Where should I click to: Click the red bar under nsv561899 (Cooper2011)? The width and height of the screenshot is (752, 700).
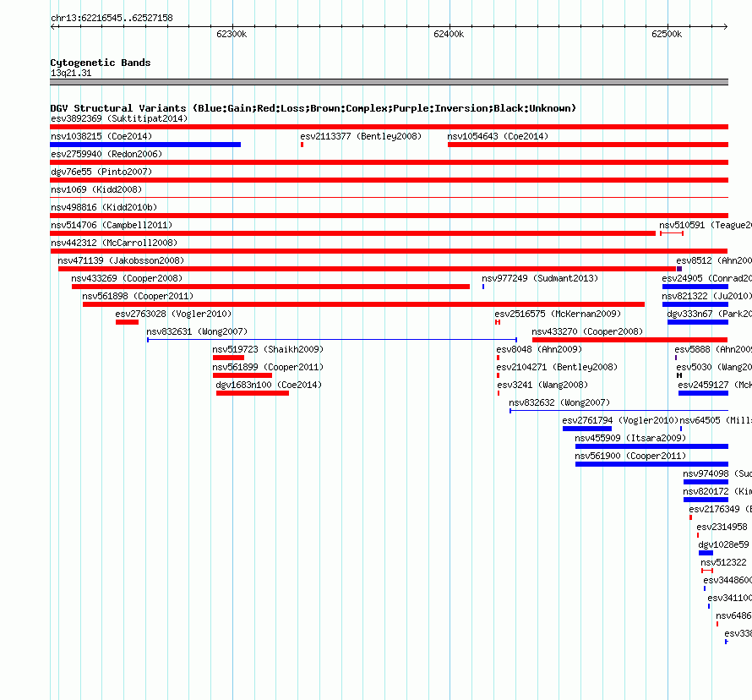point(242,375)
